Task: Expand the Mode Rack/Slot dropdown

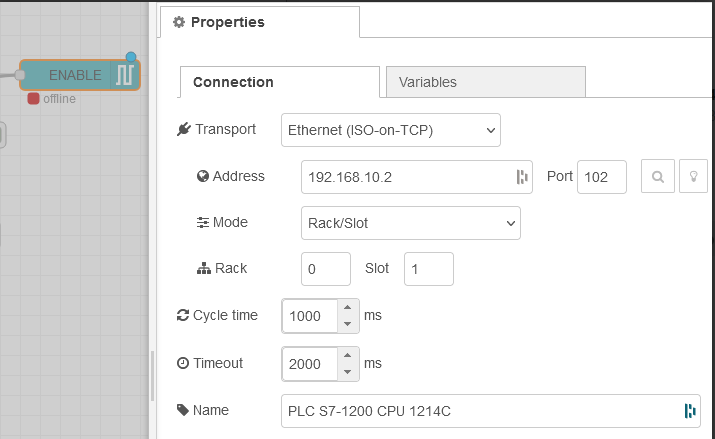Action: (411, 222)
